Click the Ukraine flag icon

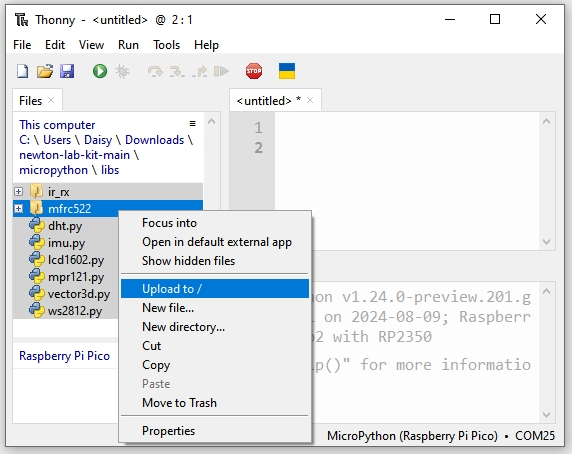(287, 71)
